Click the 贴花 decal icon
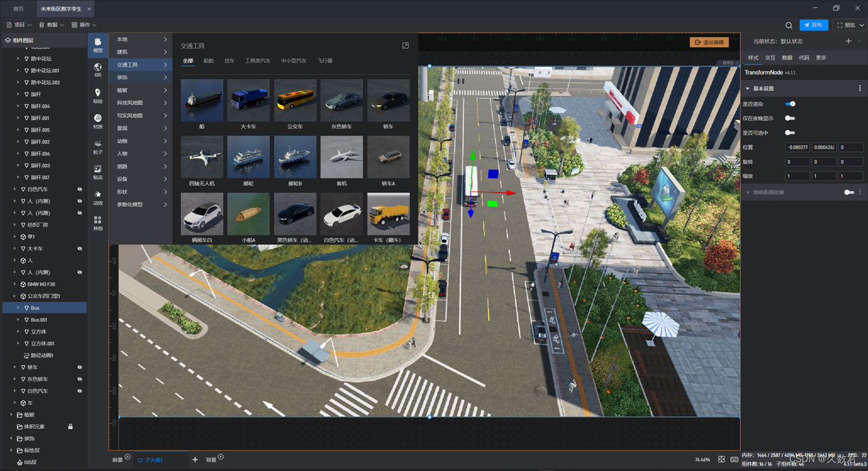This screenshot has width=868, height=471. 98,171
